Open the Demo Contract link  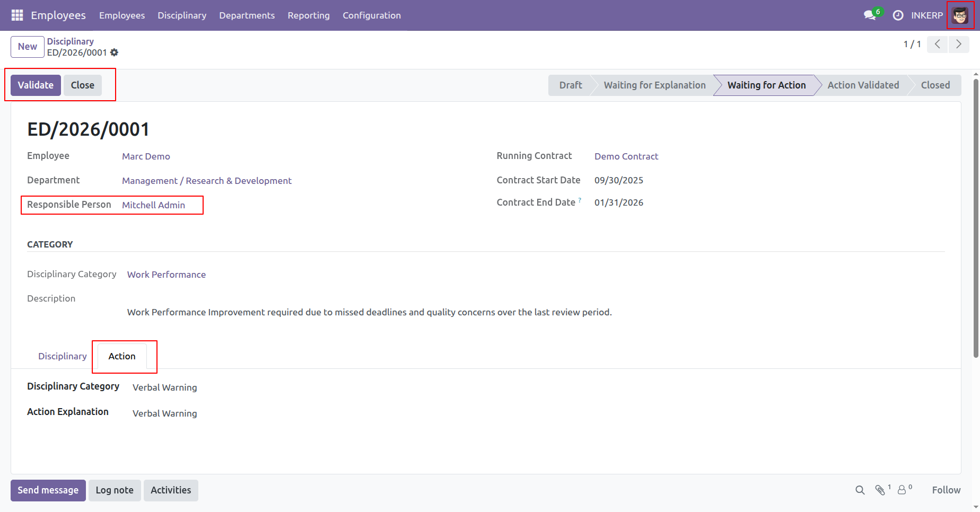click(x=626, y=156)
